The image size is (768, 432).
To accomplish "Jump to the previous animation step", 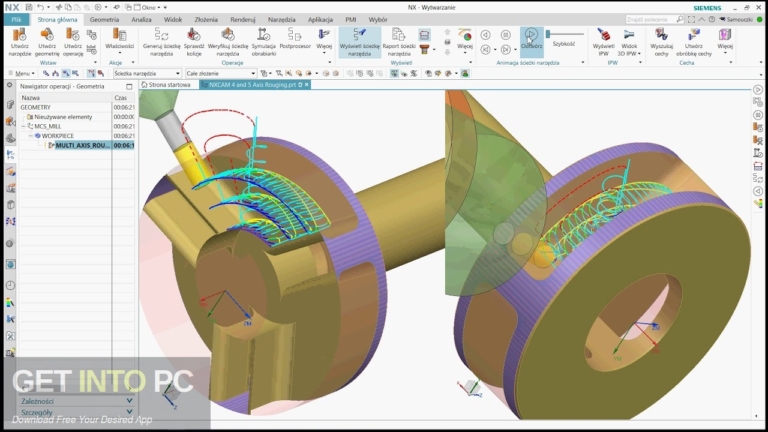I will pyautogui.click(x=485, y=49).
